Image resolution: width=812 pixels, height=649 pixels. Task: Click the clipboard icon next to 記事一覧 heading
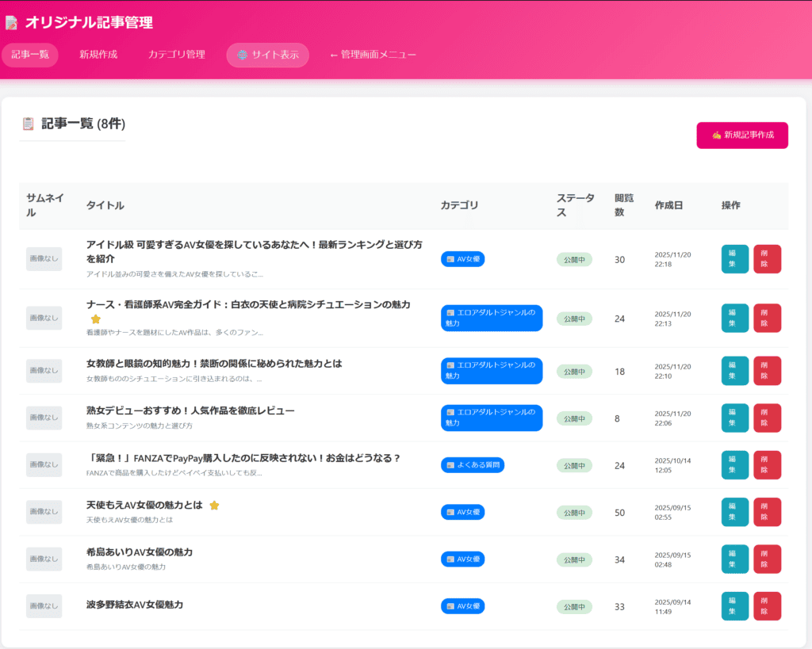(x=29, y=124)
